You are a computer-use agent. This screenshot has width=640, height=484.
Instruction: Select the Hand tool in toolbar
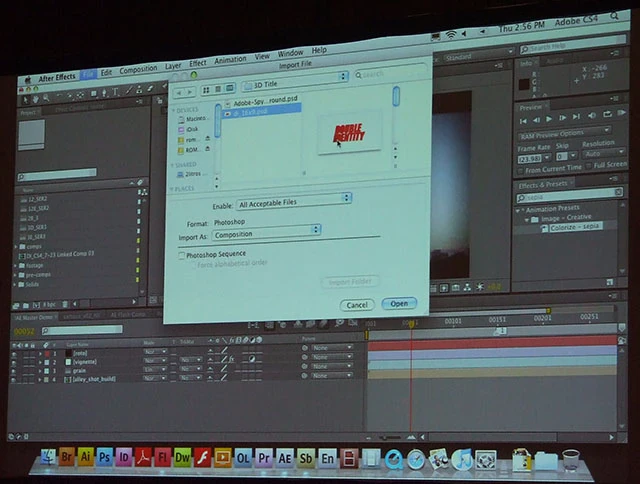(x=36, y=98)
